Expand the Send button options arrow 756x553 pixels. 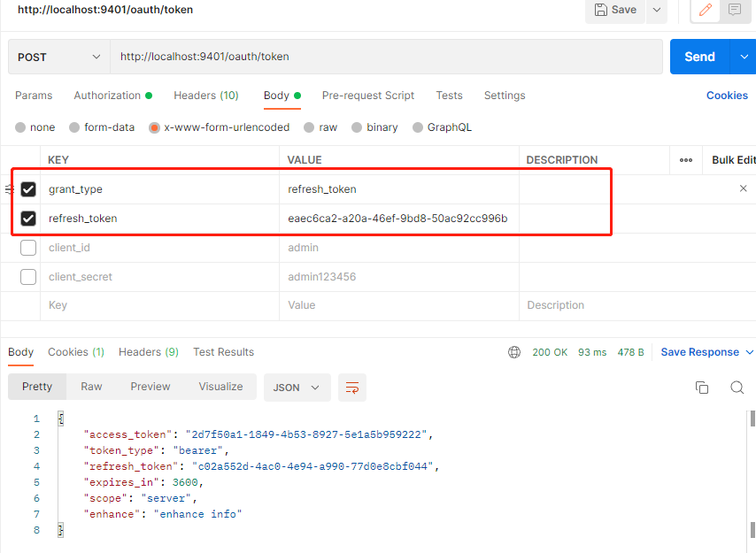coord(744,57)
